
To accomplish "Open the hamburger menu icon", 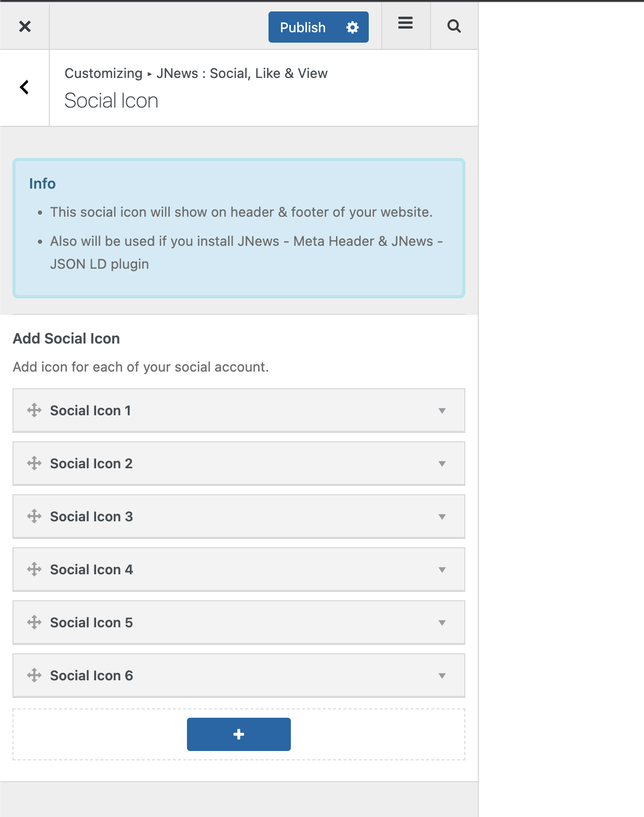I will click(x=406, y=23).
